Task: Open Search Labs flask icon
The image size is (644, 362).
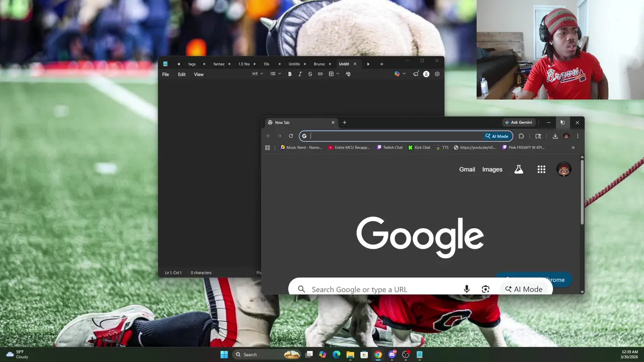Action: click(x=519, y=169)
